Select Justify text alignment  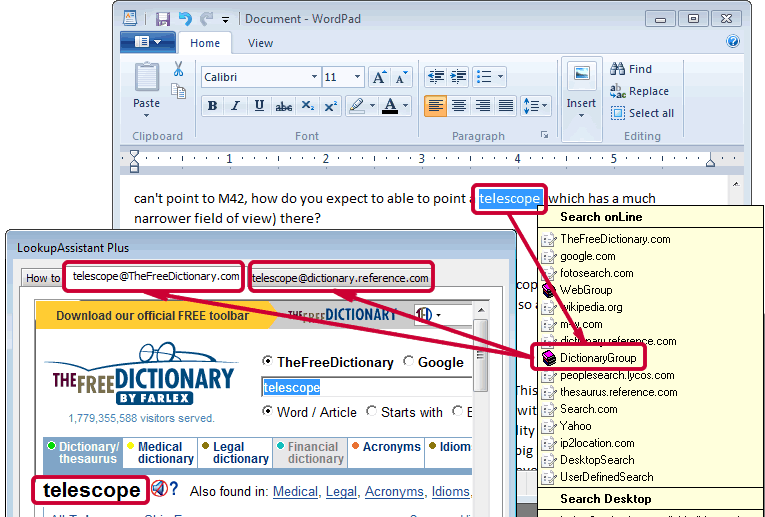[506, 105]
